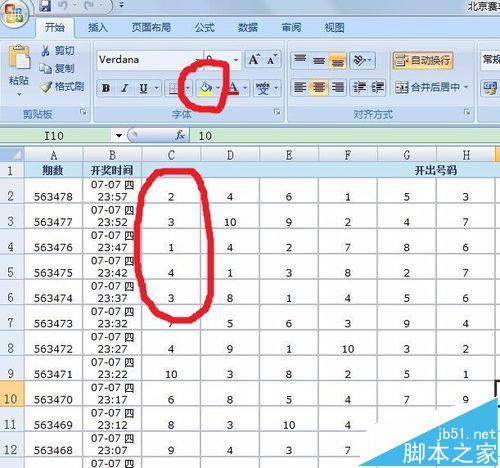
Task: Apply the red font color A
Action: (233, 88)
